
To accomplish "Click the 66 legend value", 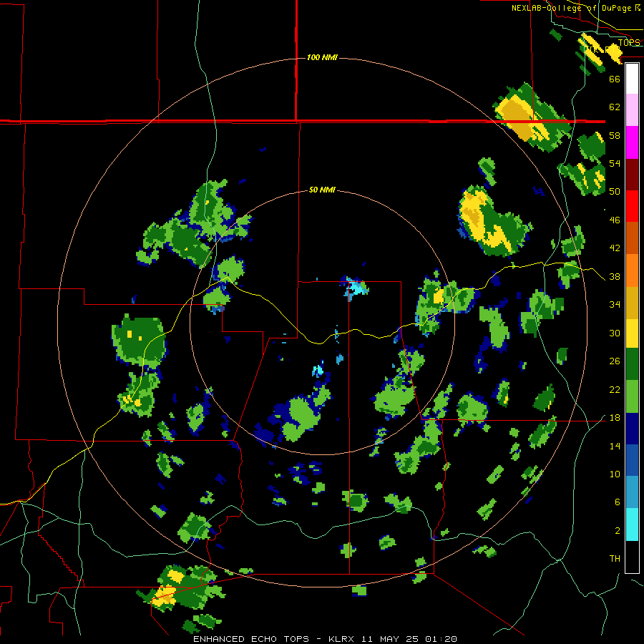I will tap(615, 79).
